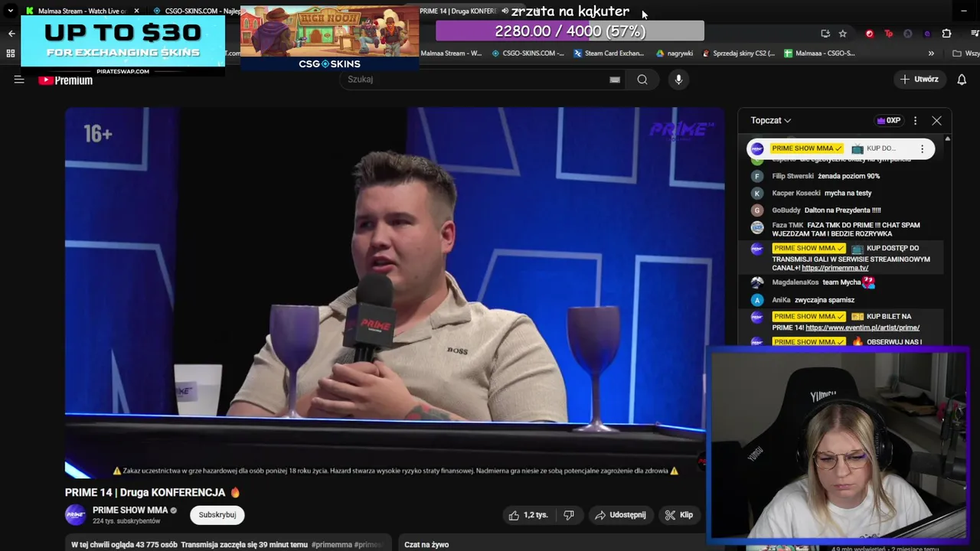Click GoBuddy's avatar in chat
Viewport: 980px width, 551px height.
(x=757, y=210)
